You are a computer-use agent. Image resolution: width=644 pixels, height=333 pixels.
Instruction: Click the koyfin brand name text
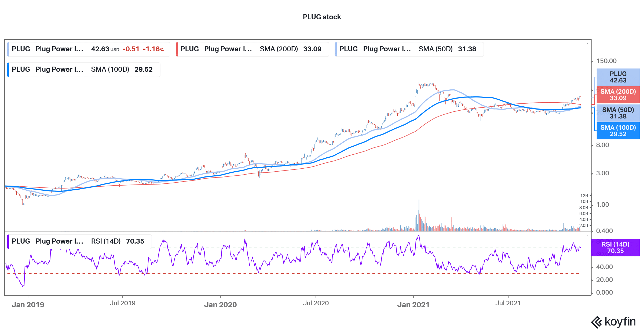pyautogui.click(x=620, y=321)
